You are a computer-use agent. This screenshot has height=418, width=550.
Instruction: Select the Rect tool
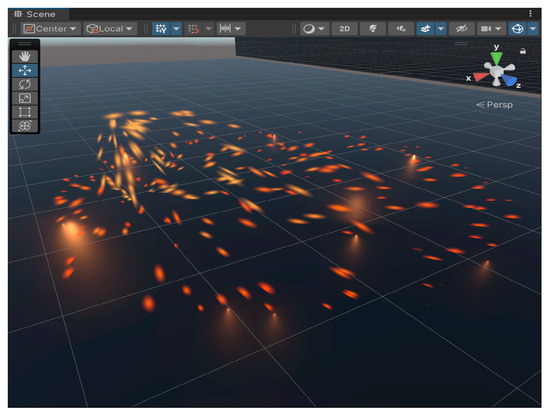point(25,112)
